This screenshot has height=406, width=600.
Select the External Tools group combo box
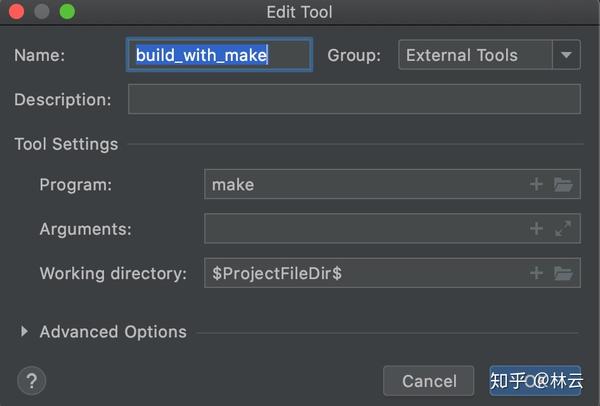[x=476, y=55]
